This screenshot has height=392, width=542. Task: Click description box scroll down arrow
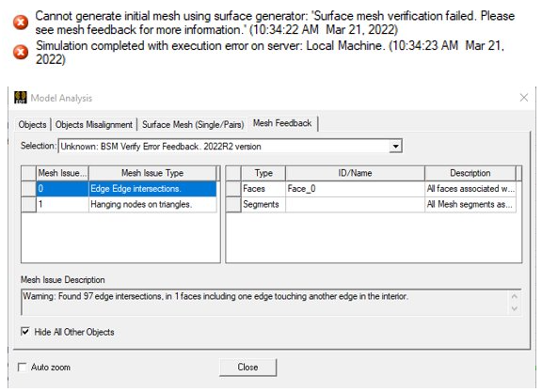click(x=514, y=308)
